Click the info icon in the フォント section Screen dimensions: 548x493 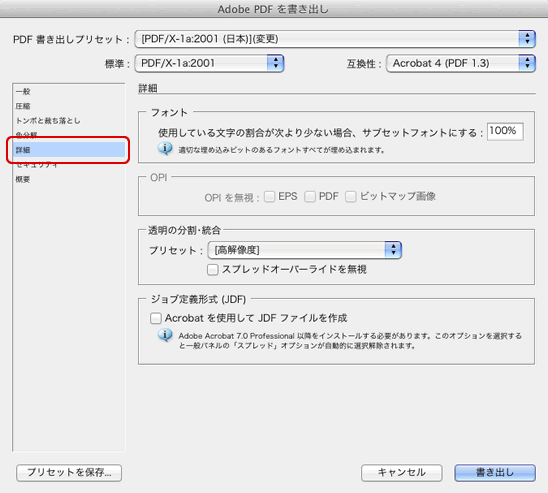(165, 149)
